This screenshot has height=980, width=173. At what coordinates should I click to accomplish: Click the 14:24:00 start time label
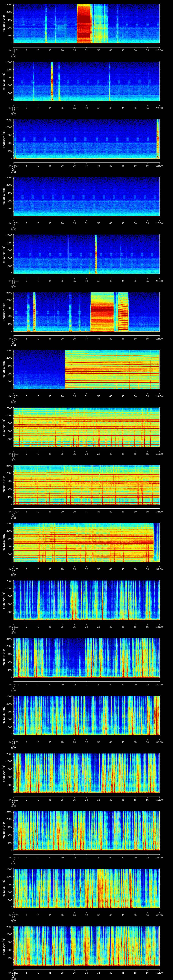(13, 166)
